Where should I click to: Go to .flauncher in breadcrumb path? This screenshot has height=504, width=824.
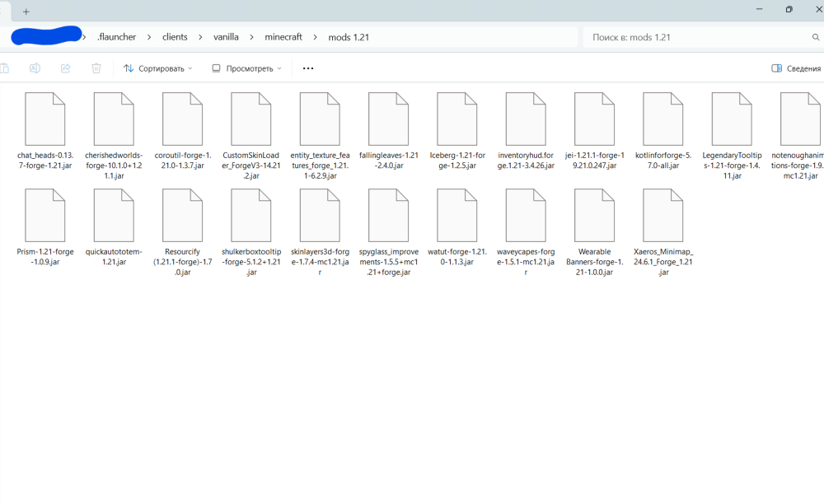point(117,37)
